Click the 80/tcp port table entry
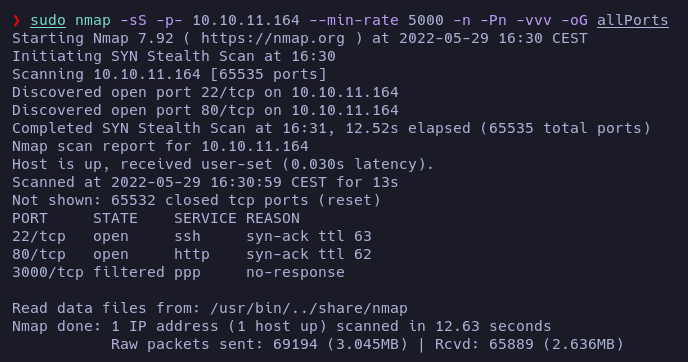The width and height of the screenshot is (688, 362). [39, 254]
